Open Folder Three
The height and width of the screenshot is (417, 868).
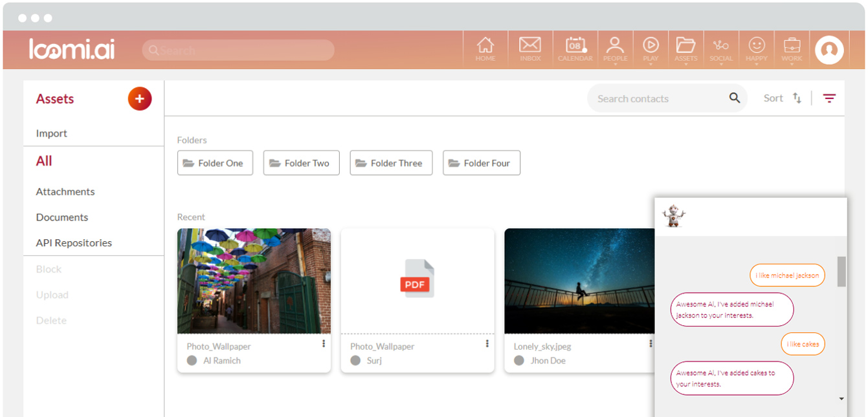click(x=391, y=163)
